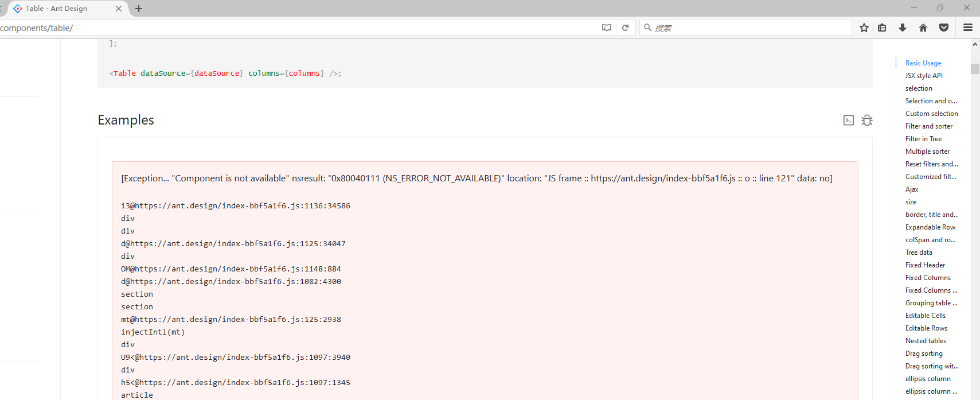The height and width of the screenshot is (400, 980).
Task: Open the Customized filt... anchor
Action: (x=931, y=177)
